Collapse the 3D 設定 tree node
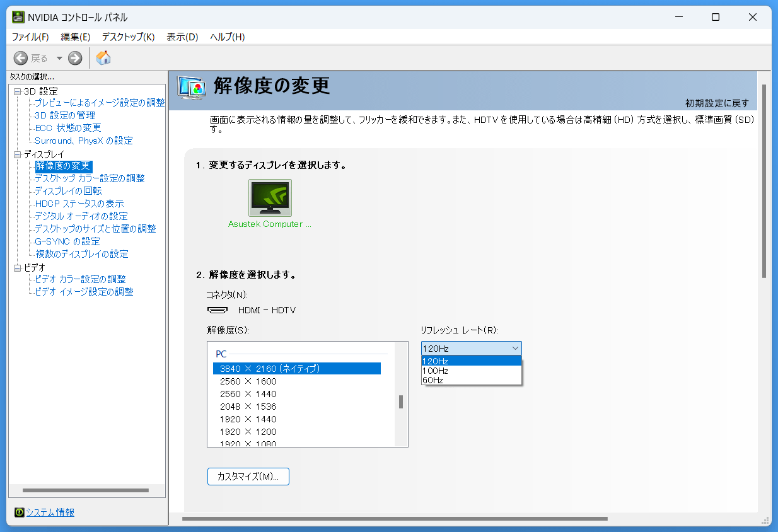The image size is (778, 532). coord(18,91)
